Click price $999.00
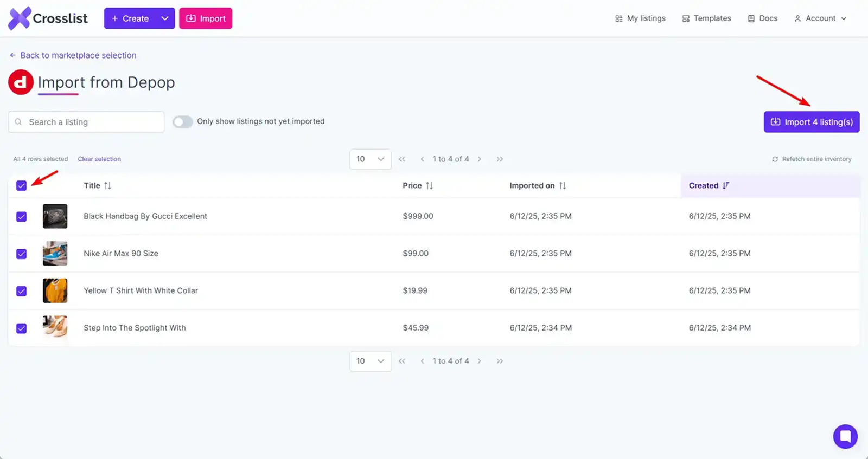Image resolution: width=868 pixels, height=459 pixels. (418, 216)
